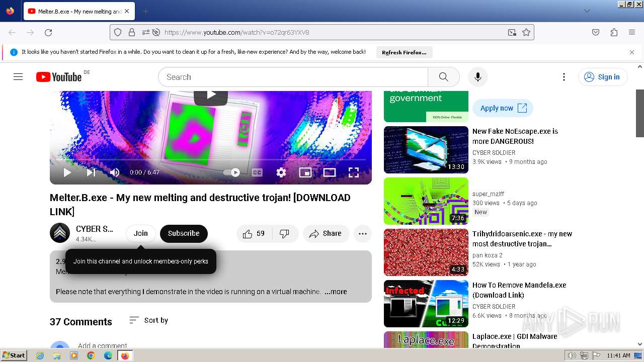Toggle theater mode in player

[x=330, y=172]
